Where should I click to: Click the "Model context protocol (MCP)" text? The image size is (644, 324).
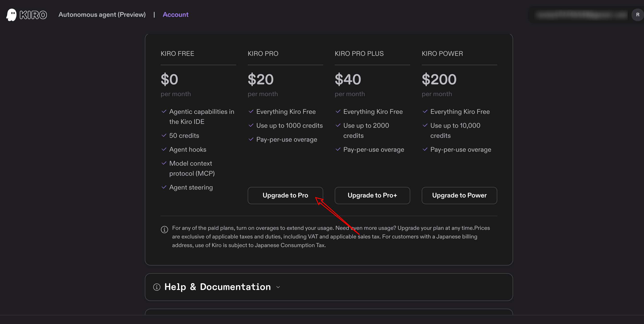(x=192, y=168)
